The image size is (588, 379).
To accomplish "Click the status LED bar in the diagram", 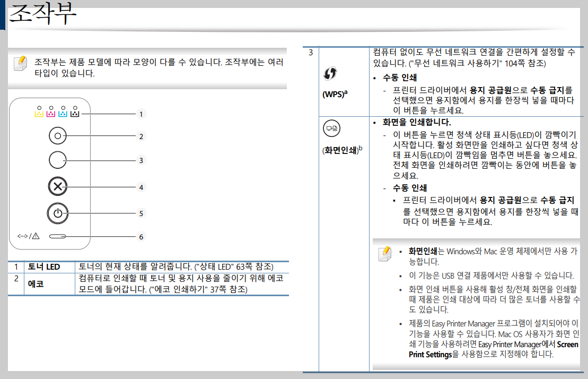I will (58, 236).
